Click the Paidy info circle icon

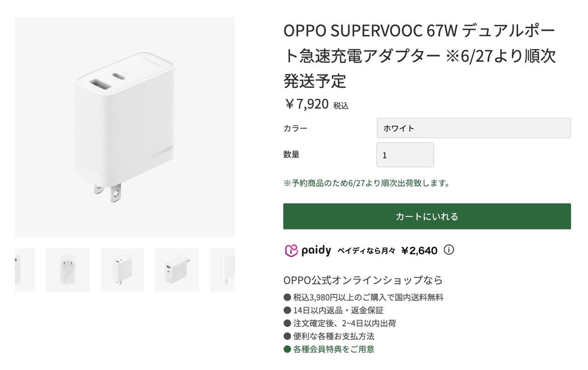449,250
